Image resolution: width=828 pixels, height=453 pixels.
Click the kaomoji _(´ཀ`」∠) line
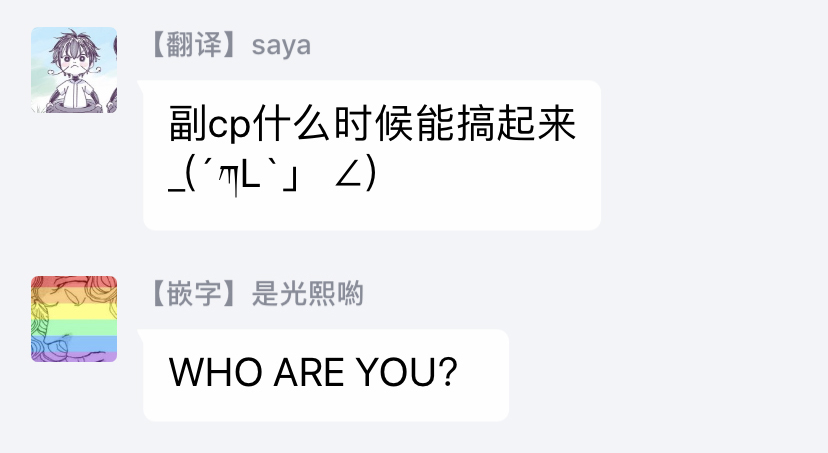(x=272, y=175)
